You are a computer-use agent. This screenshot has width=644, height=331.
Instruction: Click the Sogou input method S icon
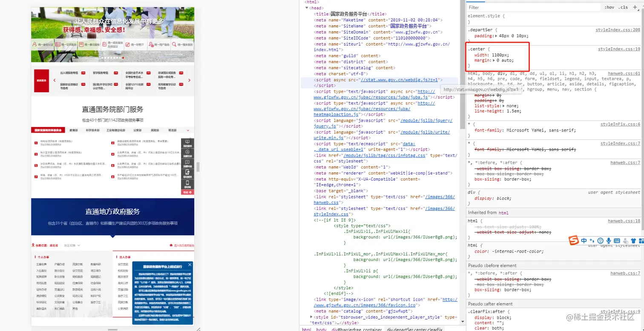[574, 241]
